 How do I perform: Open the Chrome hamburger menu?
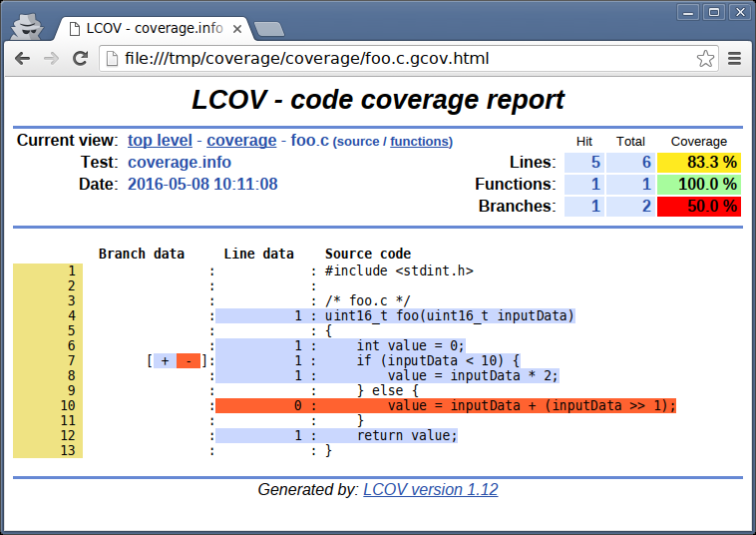(x=734, y=58)
